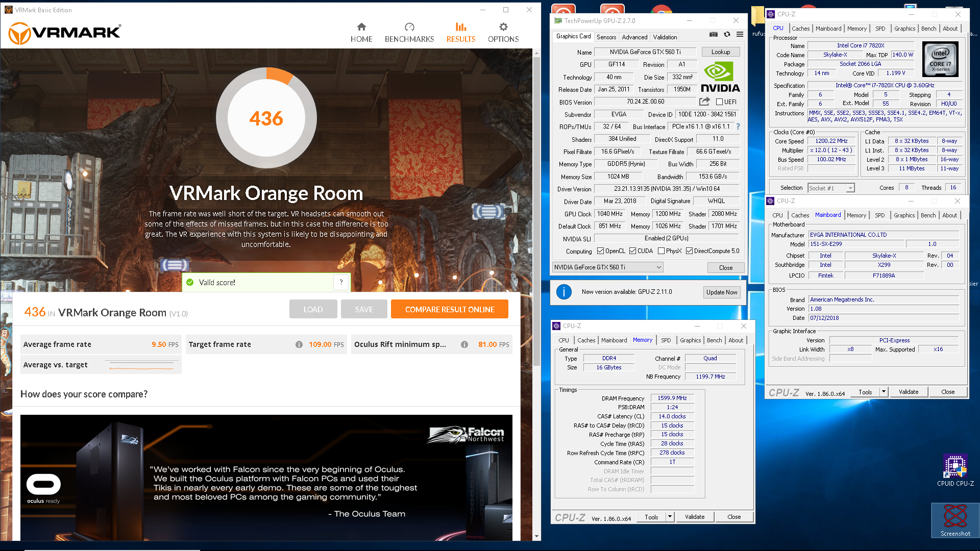Click the GPU name field NVIDIA GeForce GTX 560 Ti
Image resolution: width=980 pixels, height=551 pixels.
point(645,52)
